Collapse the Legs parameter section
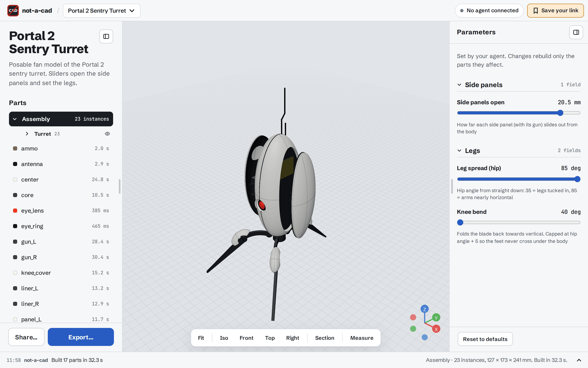 (x=459, y=150)
